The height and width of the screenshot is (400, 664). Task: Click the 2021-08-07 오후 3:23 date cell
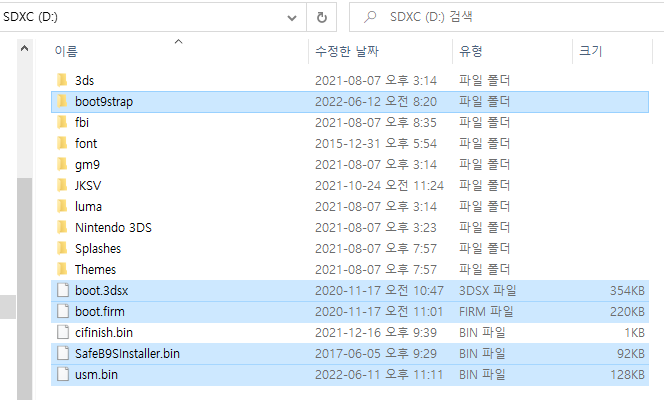coord(376,227)
